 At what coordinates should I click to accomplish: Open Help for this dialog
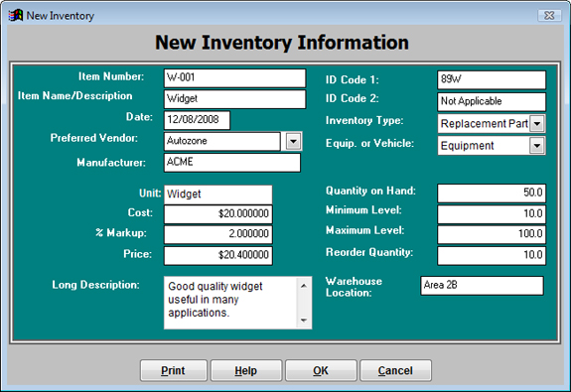coord(246,370)
